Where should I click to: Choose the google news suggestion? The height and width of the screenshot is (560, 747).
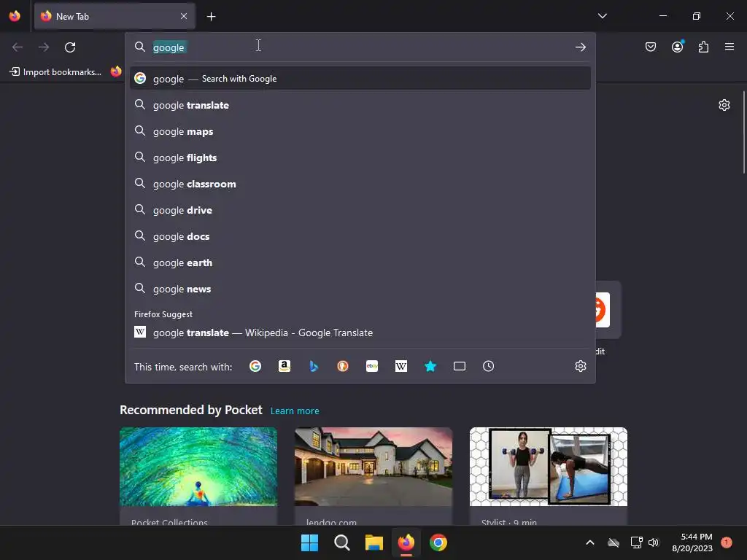point(360,289)
